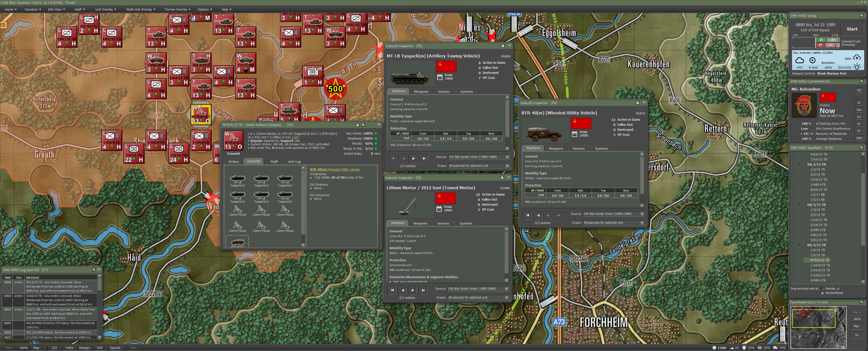This screenshot has width=868, height=351.
Task: Click the cloud weather icon in the Setup panel
Action: pyautogui.click(x=800, y=60)
